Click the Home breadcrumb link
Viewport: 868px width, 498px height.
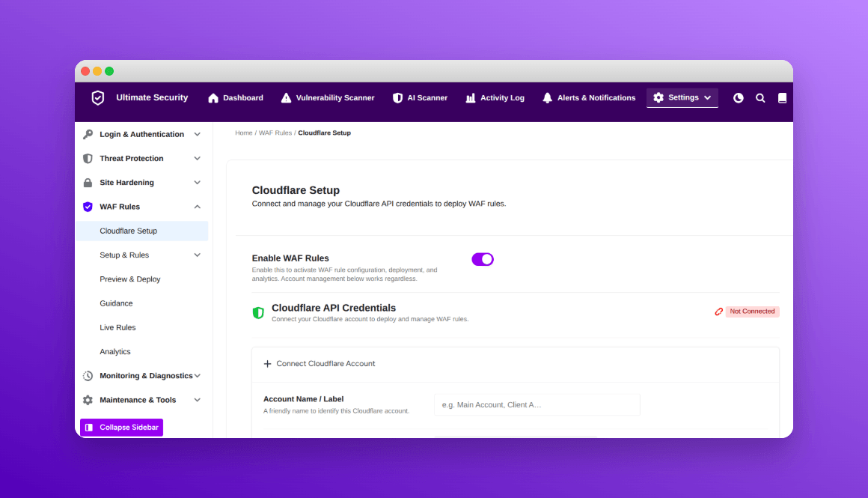244,133
